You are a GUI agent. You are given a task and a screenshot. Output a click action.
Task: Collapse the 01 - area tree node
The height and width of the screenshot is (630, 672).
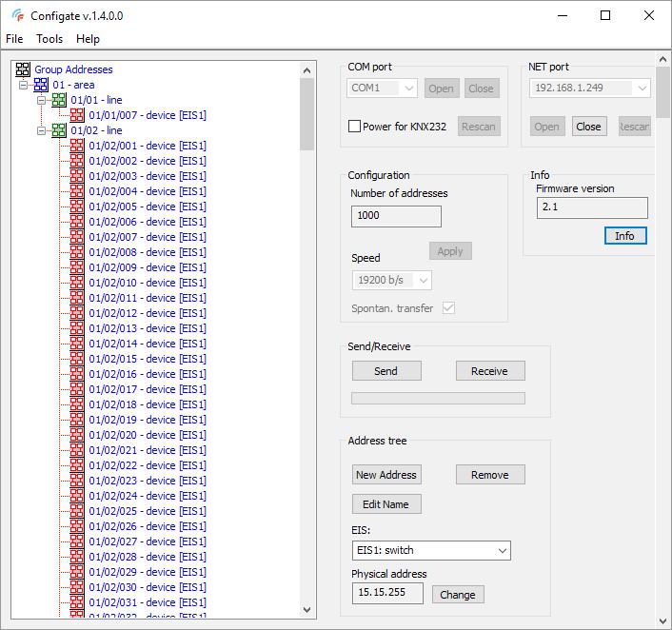[x=23, y=85]
